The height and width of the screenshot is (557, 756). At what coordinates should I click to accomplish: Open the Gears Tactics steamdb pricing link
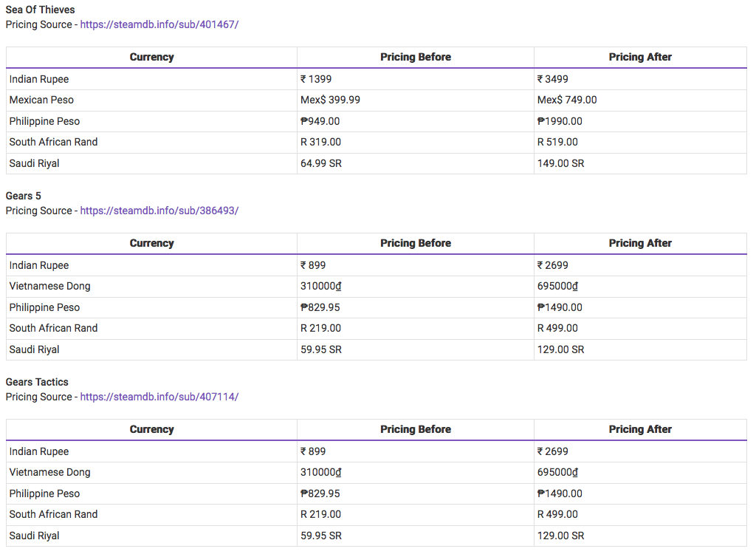[159, 397]
